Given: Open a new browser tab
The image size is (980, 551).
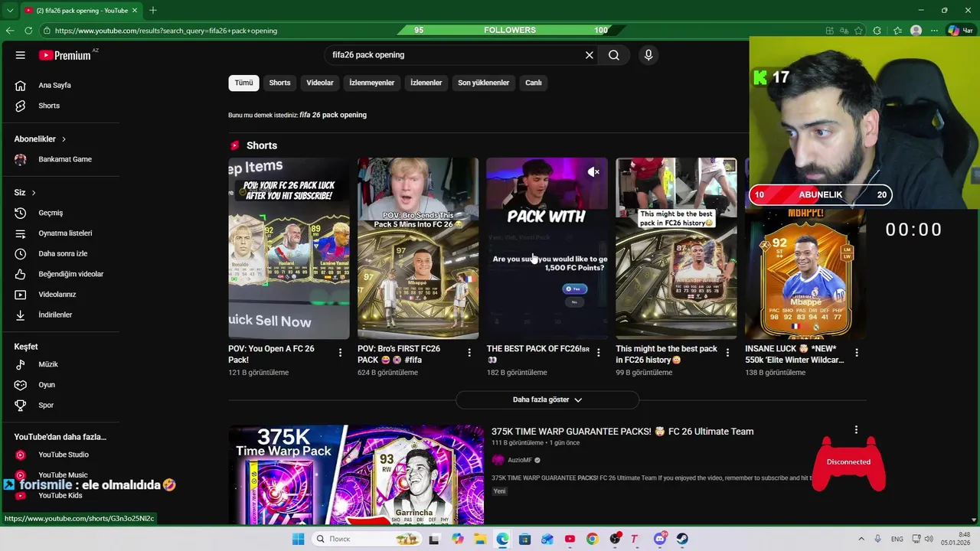Looking at the screenshot, I should point(153,11).
